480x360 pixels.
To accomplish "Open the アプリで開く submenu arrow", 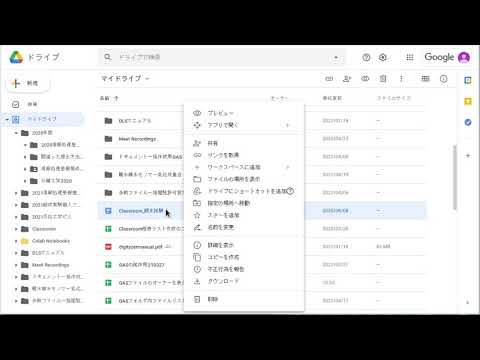I will pyautogui.click(x=288, y=125).
